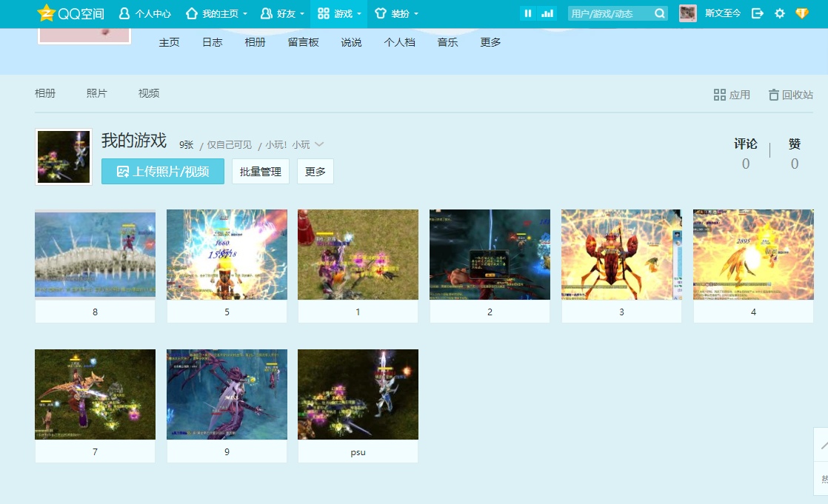Pause the music player in top bar
Image resolution: width=828 pixels, height=504 pixels.
click(x=527, y=14)
